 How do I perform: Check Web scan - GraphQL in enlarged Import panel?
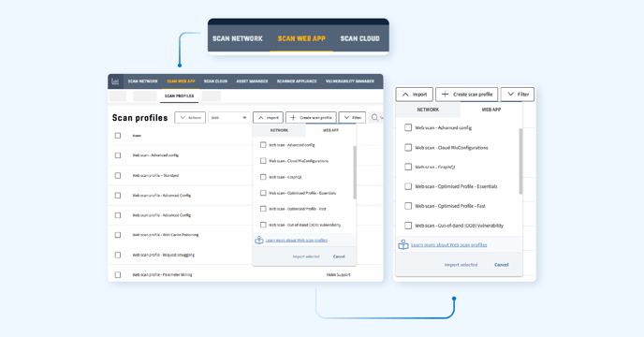408,167
